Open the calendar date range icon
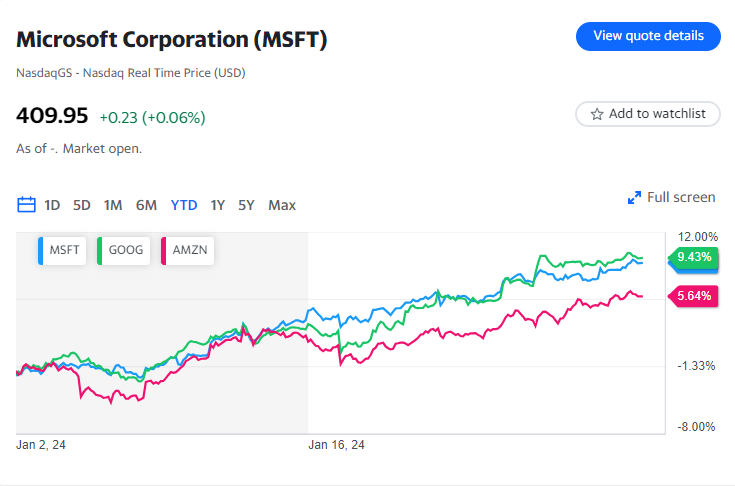Viewport: 735px width, 486px height. (x=27, y=205)
